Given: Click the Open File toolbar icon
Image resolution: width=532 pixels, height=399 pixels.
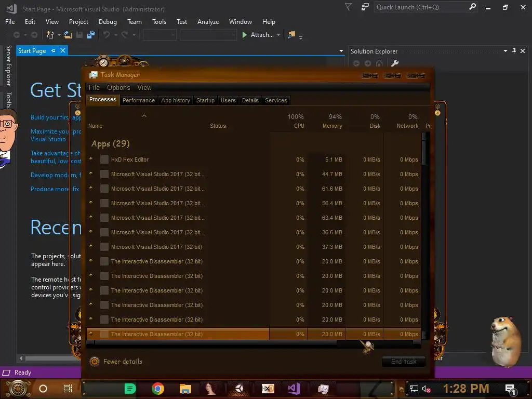Looking at the screenshot, I should pos(68,35).
